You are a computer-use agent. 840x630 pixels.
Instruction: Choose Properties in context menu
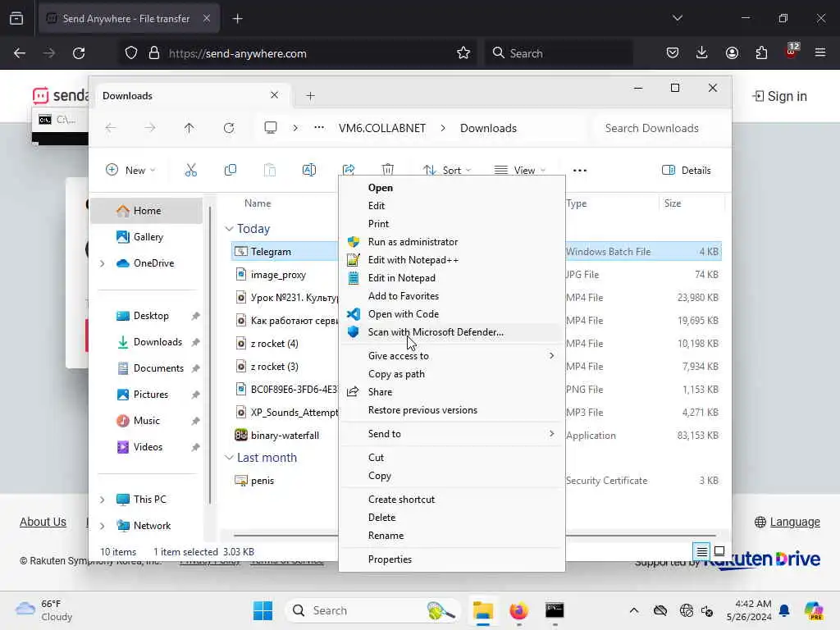(452, 559)
